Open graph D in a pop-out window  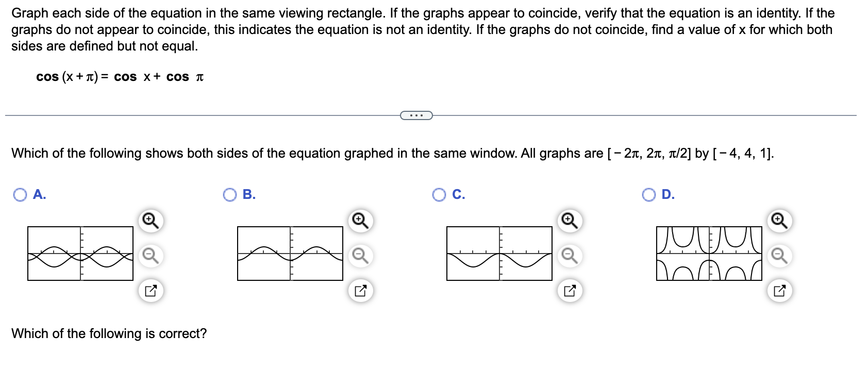click(x=778, y=290)
